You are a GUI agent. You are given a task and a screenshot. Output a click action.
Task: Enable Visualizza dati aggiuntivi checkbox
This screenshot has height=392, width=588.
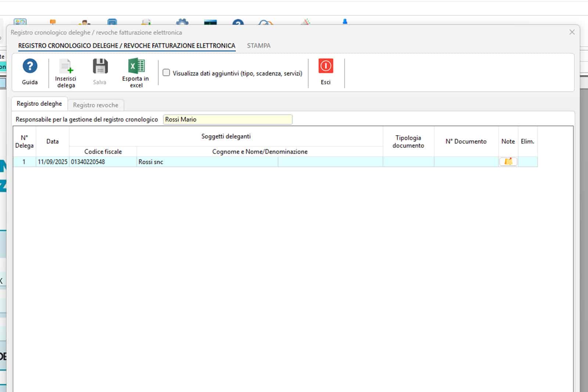pos(166,73)
